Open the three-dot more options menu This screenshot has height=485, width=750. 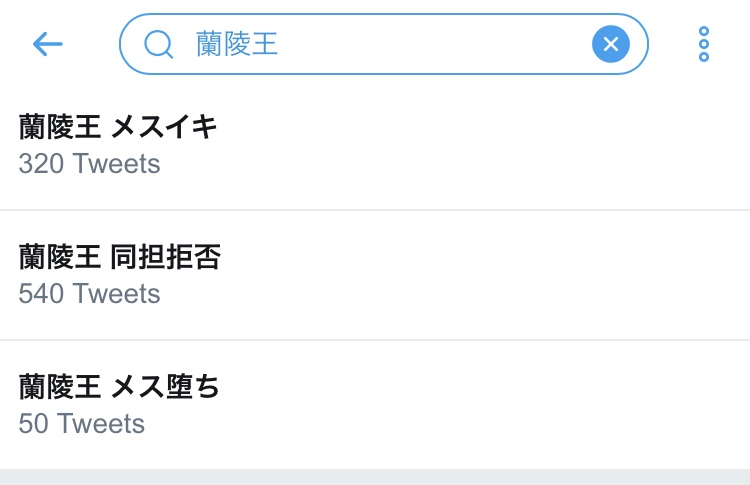[704, 44]
